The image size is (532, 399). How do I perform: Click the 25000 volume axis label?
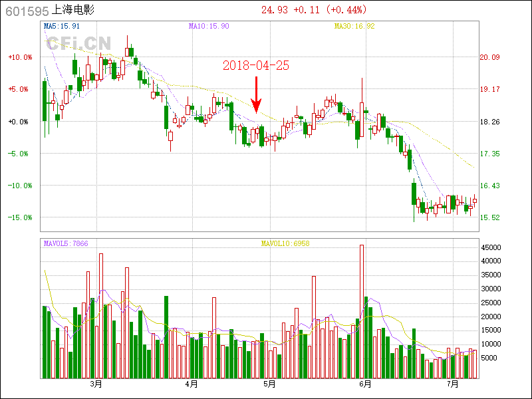click(491, 303)
